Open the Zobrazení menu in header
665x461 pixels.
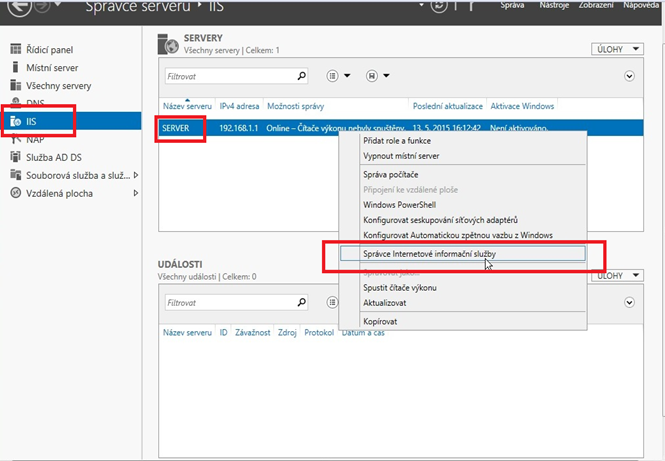(x=596, y=5)
